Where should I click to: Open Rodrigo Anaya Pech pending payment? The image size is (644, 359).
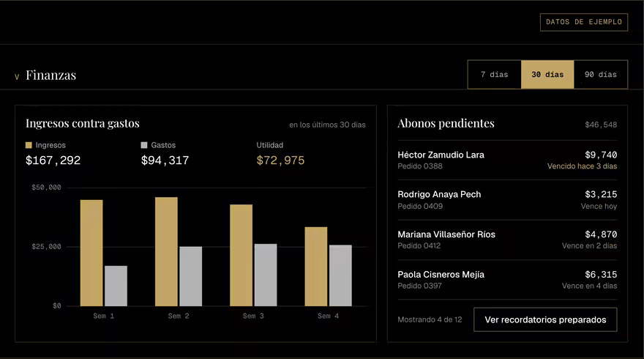507,200
